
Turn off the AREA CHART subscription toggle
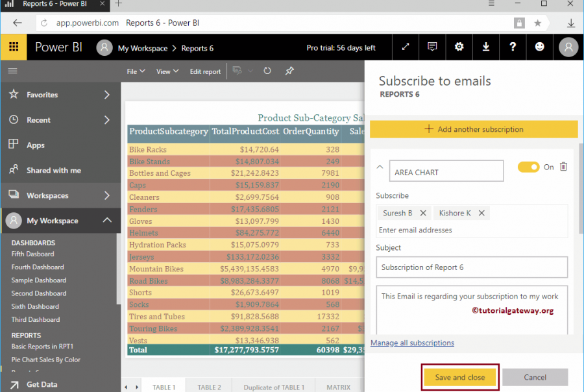click(x=528, y=167)
